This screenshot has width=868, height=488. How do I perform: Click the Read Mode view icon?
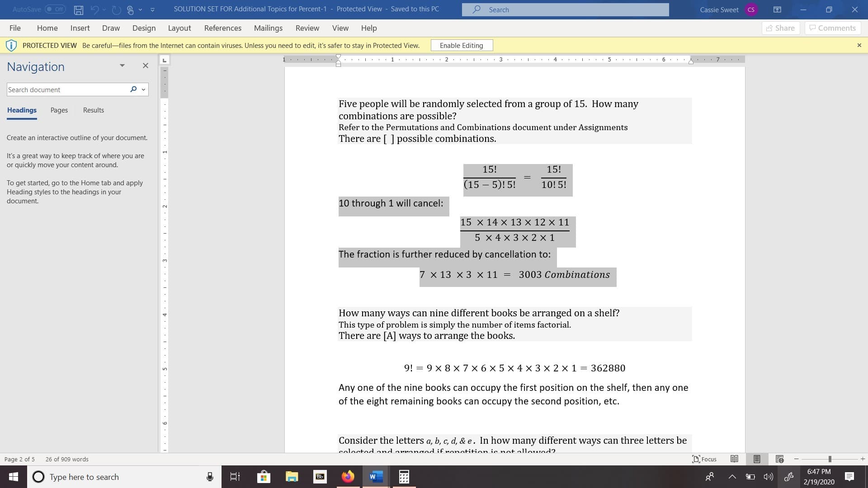pos(735,459)
